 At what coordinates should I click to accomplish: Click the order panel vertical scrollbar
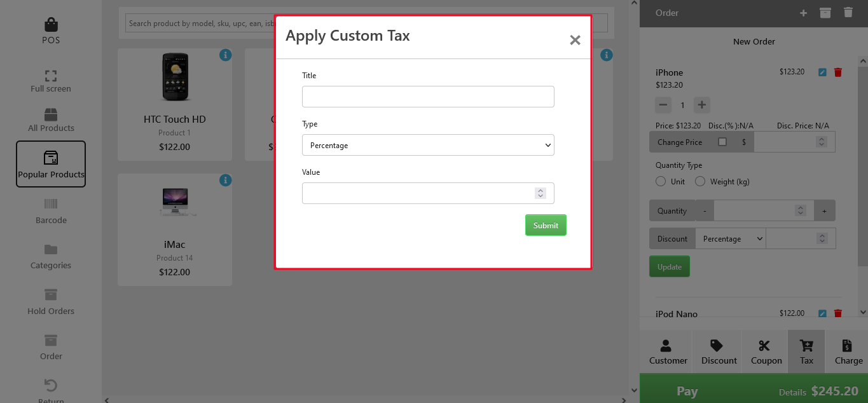pos(862,159)
